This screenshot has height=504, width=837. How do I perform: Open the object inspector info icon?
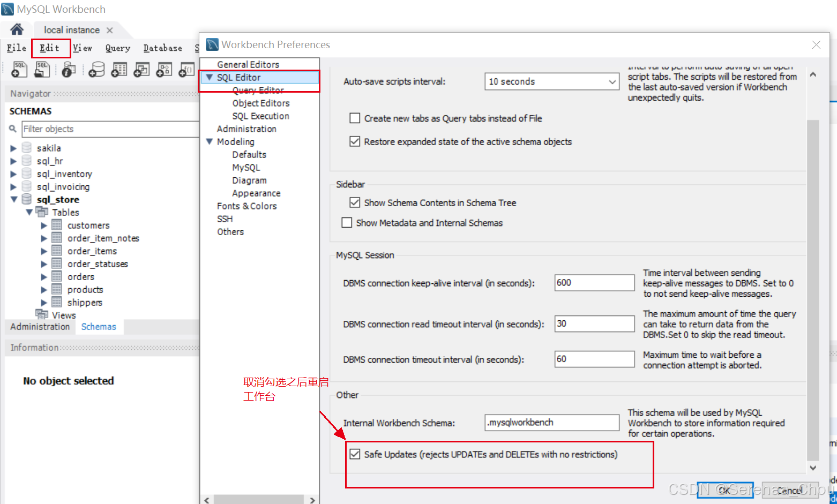[x=69, y=69]
